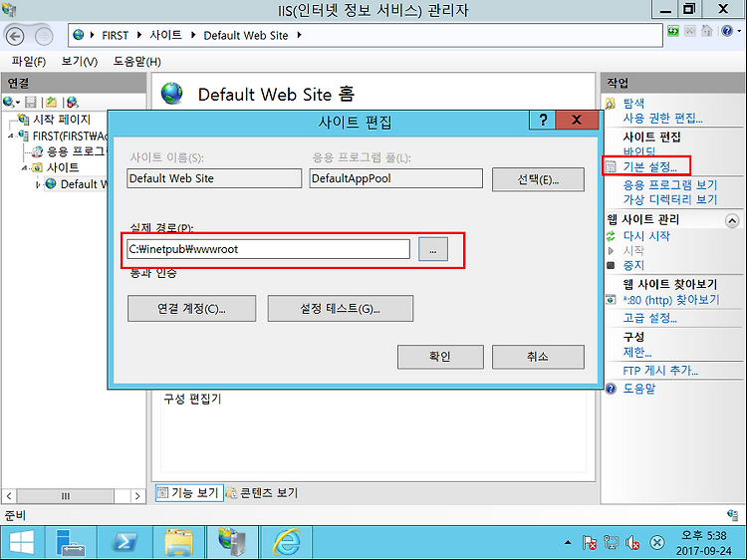Screen dimensions: 747x560
Task: Click the Forward navigation arrow
Action: (x=44, y=36)
